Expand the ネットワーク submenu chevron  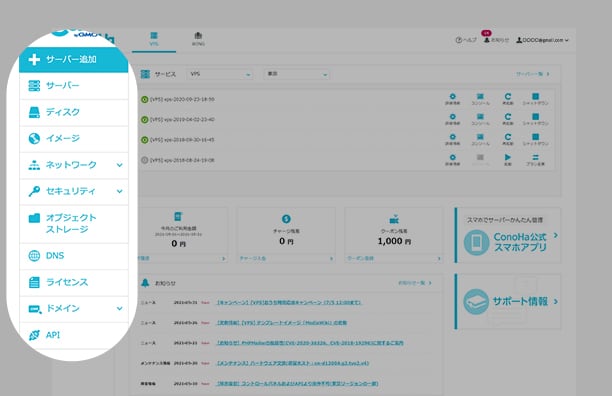pos(119,165)
